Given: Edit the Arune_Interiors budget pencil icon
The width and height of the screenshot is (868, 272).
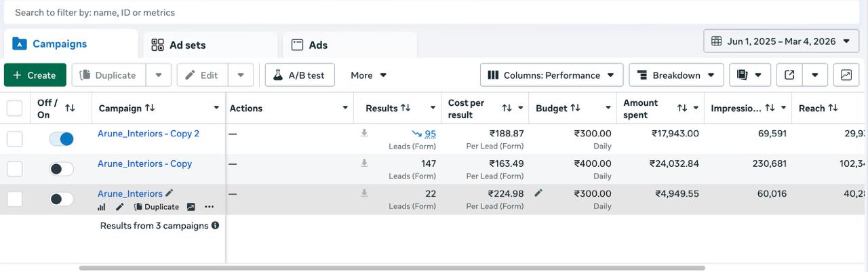Looking at the screenshot, I should click(538, 193).
